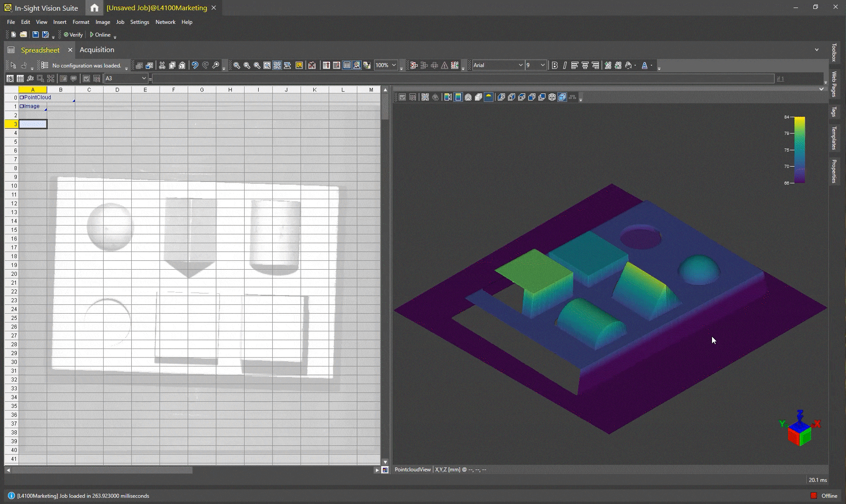Toggle Bold text formatting

pyautogui.click(x=555, y=65)
